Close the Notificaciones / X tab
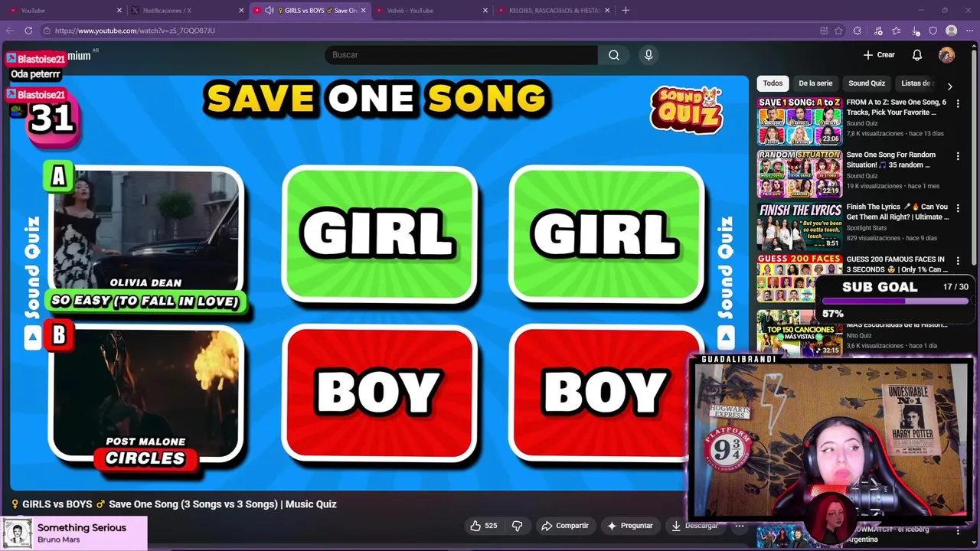 pos(241,10)
